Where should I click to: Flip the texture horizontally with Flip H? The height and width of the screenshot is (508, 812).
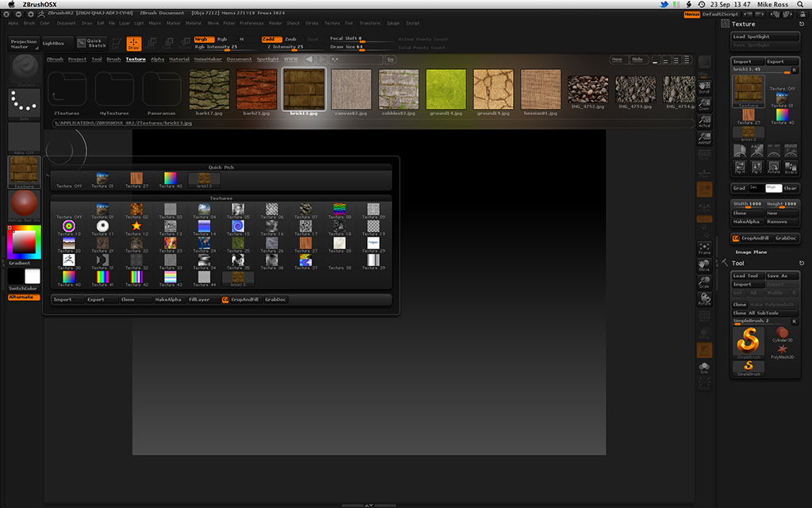tap(740, 167)
